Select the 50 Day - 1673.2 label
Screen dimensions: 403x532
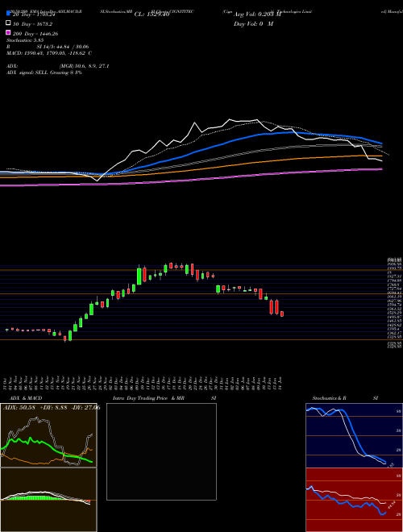click(x=32, y=24)
